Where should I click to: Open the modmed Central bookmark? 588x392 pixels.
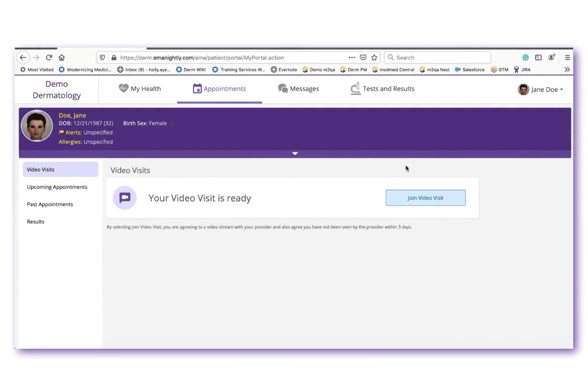point(393,70)
